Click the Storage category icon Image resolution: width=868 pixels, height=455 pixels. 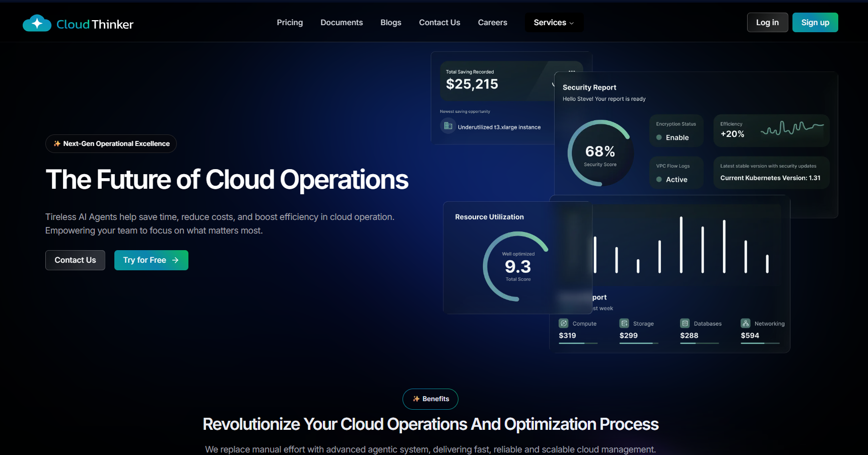624,323
